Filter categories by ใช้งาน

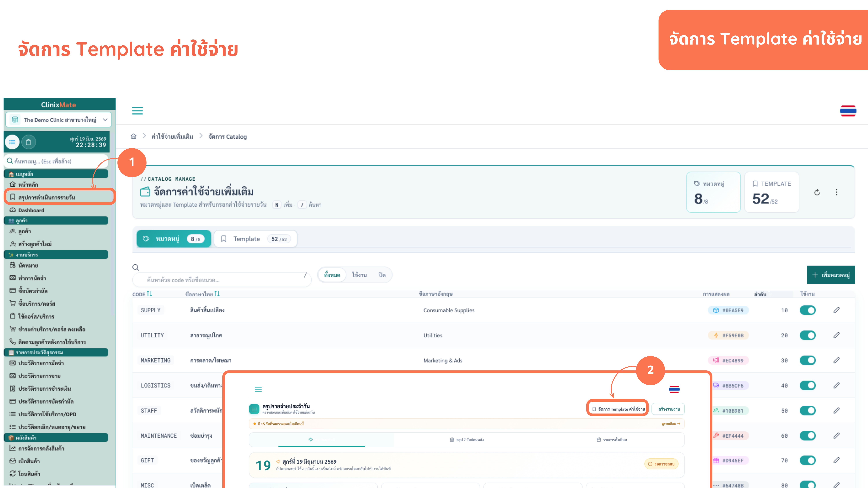click(359, 275)
